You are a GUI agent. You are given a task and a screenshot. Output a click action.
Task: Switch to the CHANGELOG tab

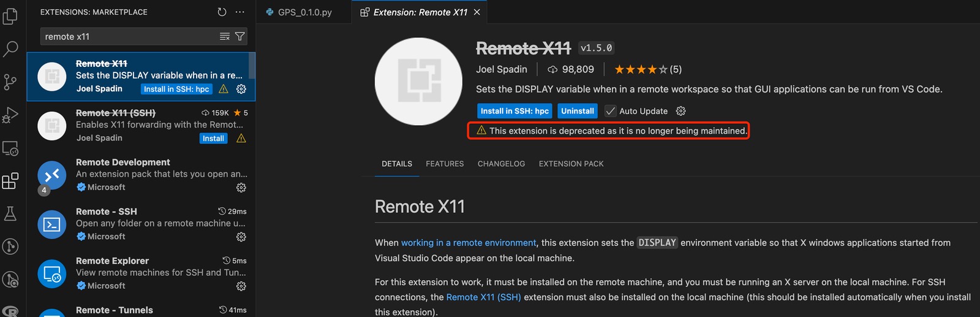click(x=501, y=164)
